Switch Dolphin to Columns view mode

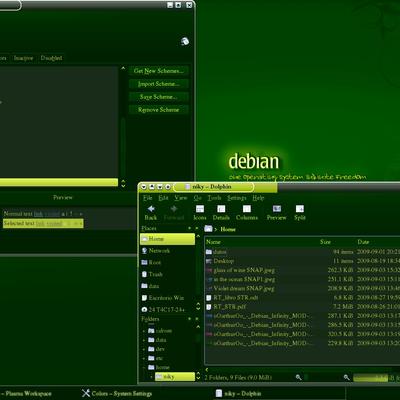point(247,213)
